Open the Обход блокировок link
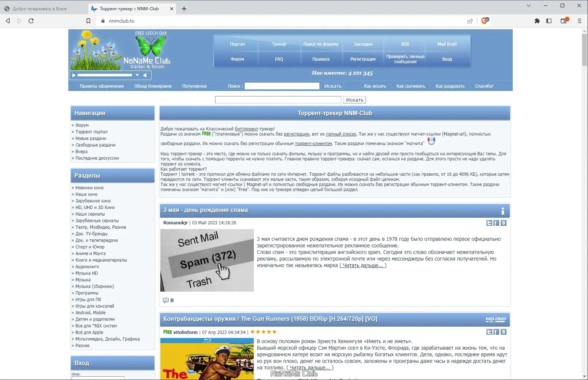This screenshot has height=380, width=588. 153,86
